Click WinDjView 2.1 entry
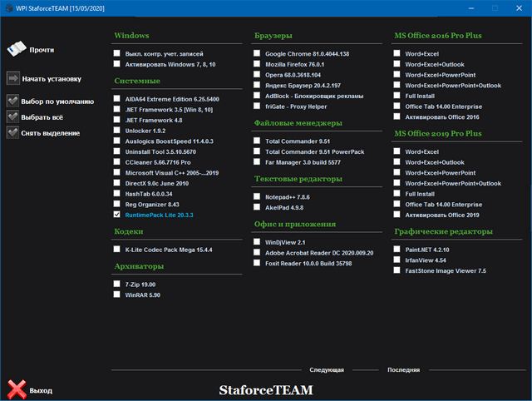Viewport: 532px width, 401px height. point(285,242)
